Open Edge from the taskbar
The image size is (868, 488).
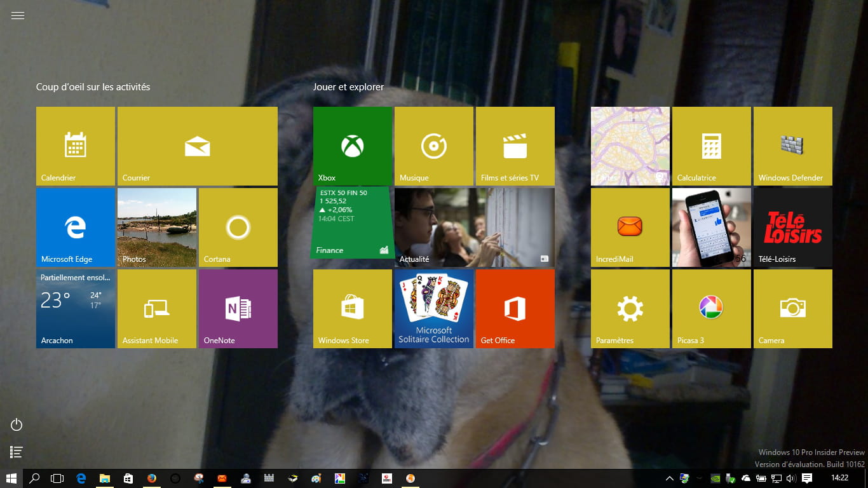[81, 478]
